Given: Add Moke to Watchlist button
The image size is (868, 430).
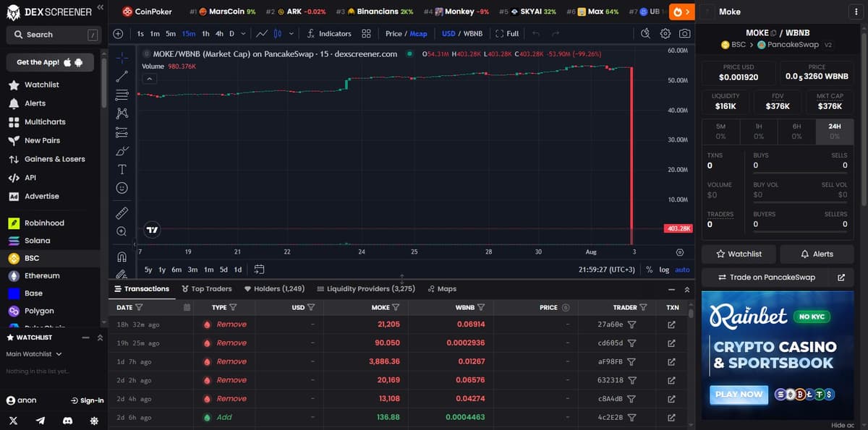Looking at the screenshot, I should click(x=739, y=254).
